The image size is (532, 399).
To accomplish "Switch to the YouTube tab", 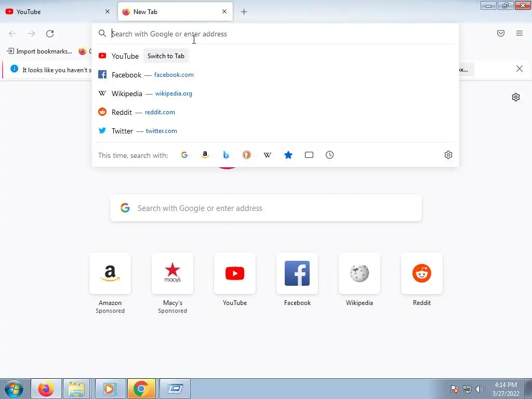I will (x=58, y=12).
